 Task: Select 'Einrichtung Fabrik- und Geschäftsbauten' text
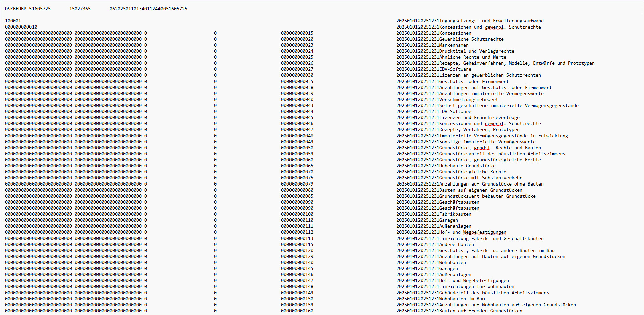[x=492, y=238]
